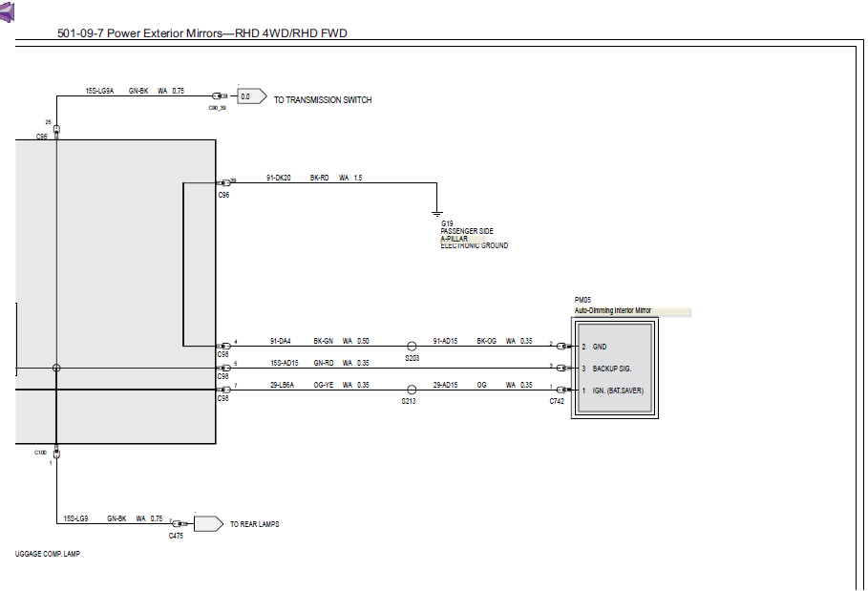Select the PM05 mirror component box
Screen dimensions: 868x591
(x=615, y=368)
